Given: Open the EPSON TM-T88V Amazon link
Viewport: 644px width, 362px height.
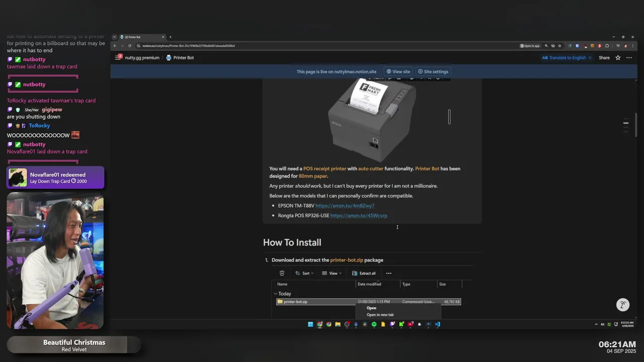Looking at the screenshot, I should coord(345,206).
